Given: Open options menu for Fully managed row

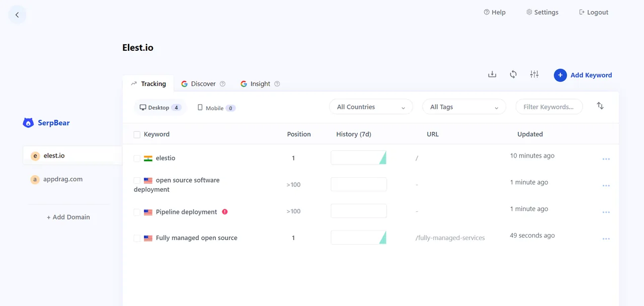Looking at the screenshot, I should (606, 239).
